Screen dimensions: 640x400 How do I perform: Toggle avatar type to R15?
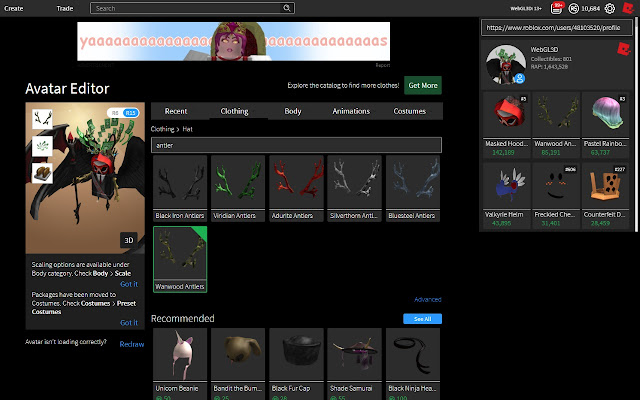pyautogui.click(x=131, y=113)
